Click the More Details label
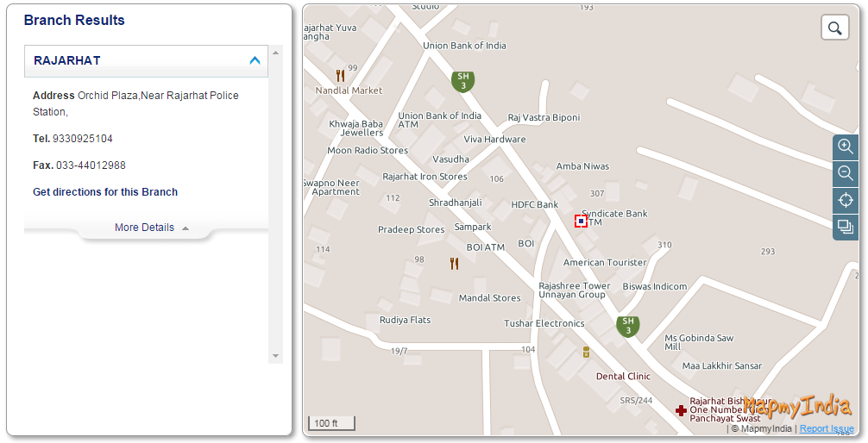Viewport: 868px width, 443px height. (144, 228)
